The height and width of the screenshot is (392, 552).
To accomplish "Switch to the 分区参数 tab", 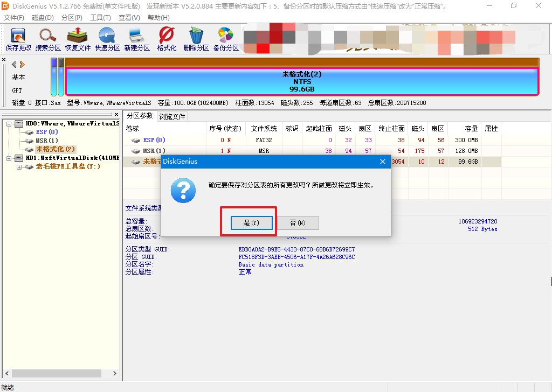I will (x=140, y=116).
